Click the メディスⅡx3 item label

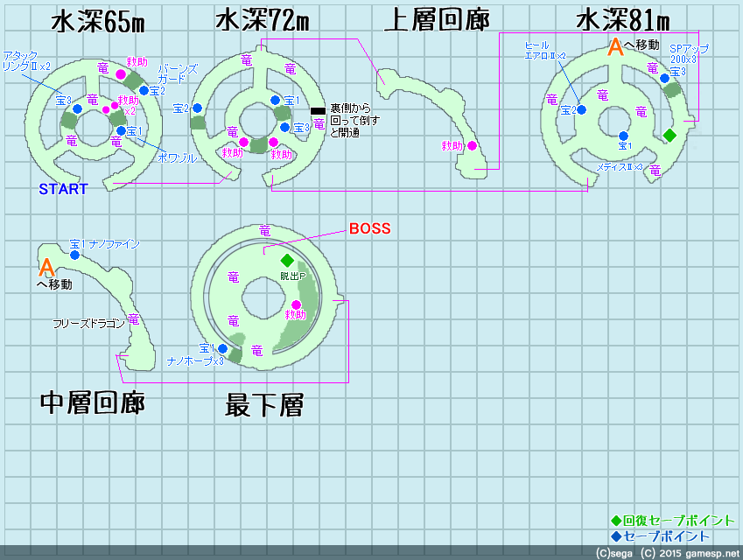click(x=620, y=167)
